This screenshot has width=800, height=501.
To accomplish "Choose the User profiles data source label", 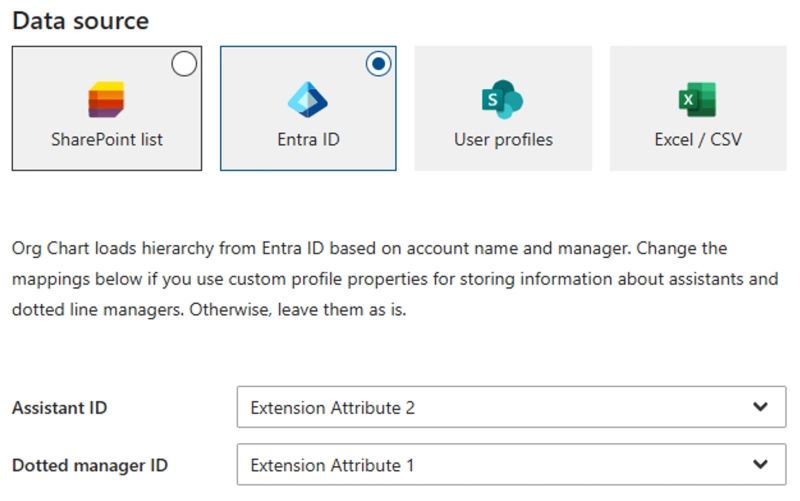I will tap(503, 140).
